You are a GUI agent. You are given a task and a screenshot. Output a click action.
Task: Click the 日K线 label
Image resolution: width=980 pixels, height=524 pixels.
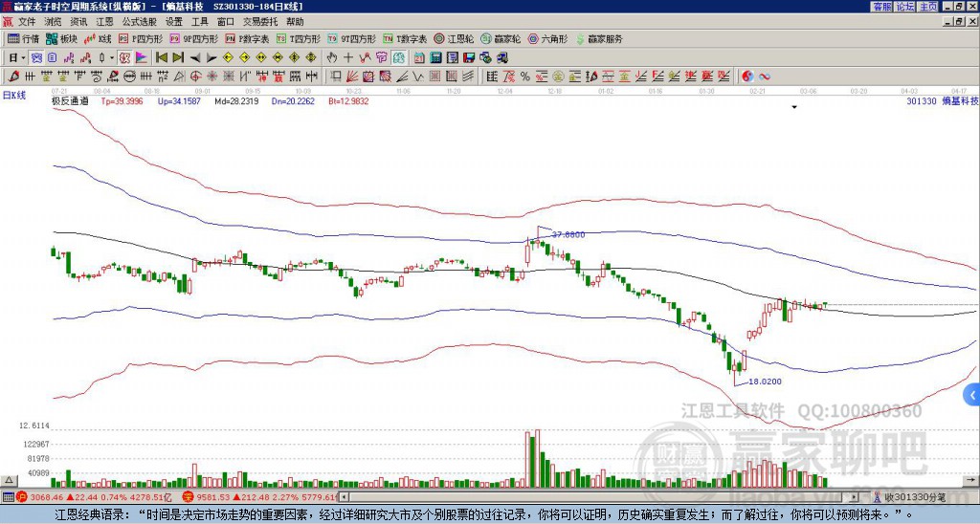(14, 96)
